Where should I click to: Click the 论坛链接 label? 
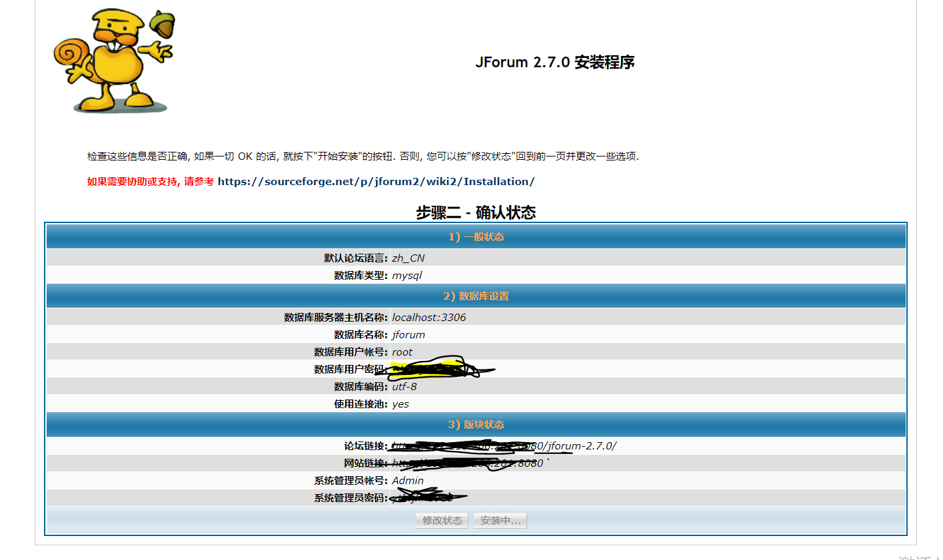coord(366,446)
